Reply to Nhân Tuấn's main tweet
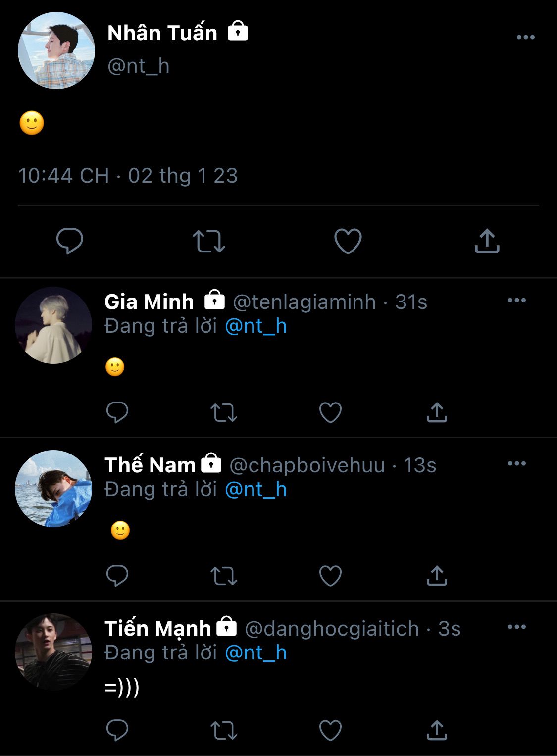The image size is (557, 756). point(69,241)
